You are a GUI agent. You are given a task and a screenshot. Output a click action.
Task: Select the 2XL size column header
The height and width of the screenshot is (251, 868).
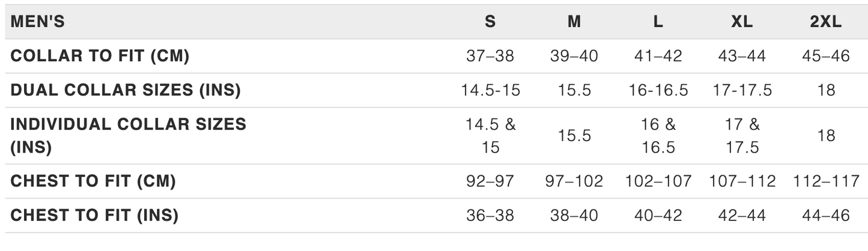[826, 22]
